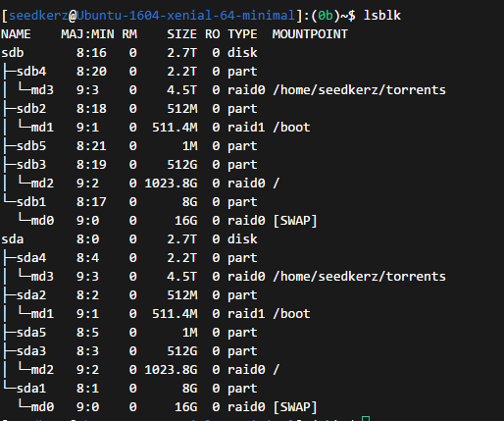Viewport: 504px width, 421px height.
Task: Click the 8:18 device number
Action: 91,109
